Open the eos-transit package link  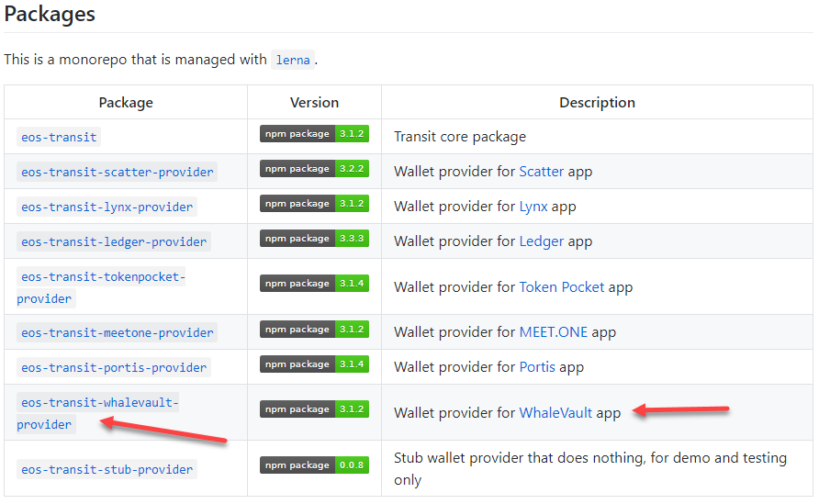59,138
